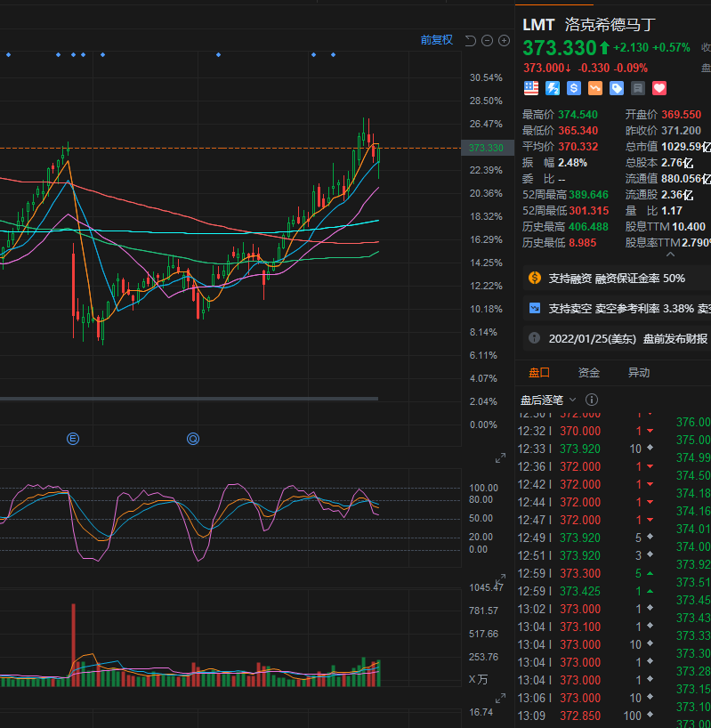The width and height of the screenshot is (711, 728).
Task: Click the blue price tag icon
Action: pyautogui.click(x=617, y=88)
